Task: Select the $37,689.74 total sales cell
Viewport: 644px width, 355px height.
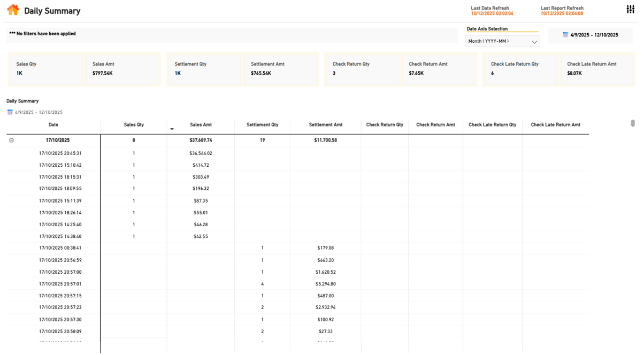Action: (x=201, y=140)
